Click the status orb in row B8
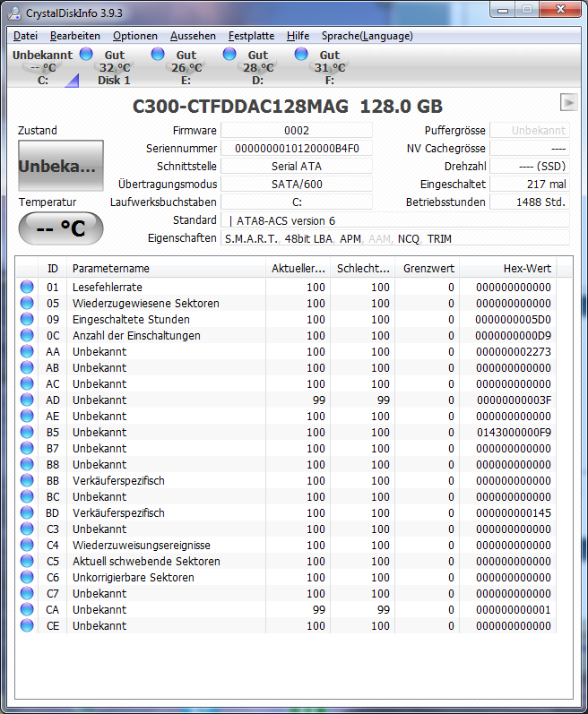Image resolution: width=588 pixels, height=714 pixels. coord(27,464)
